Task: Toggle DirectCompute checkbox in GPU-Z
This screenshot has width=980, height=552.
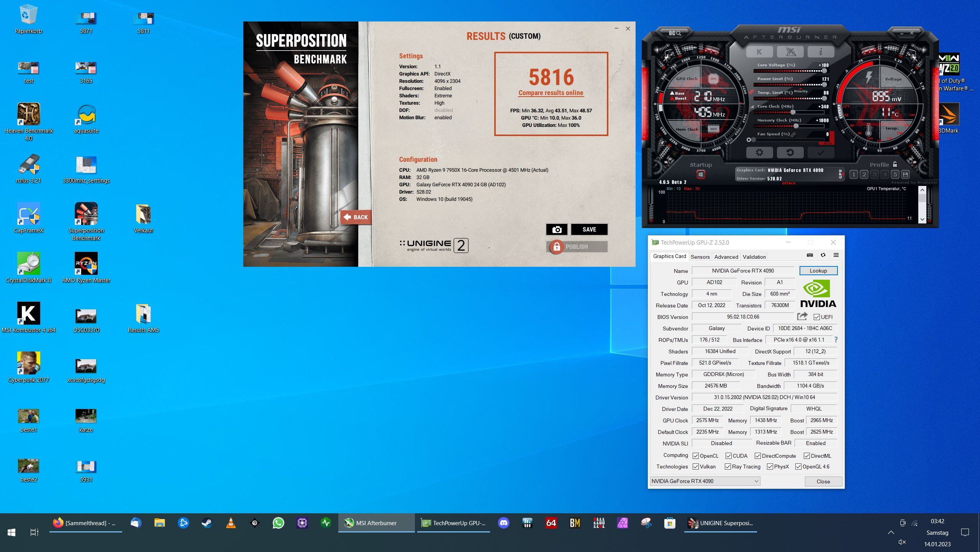Action: 758,456
